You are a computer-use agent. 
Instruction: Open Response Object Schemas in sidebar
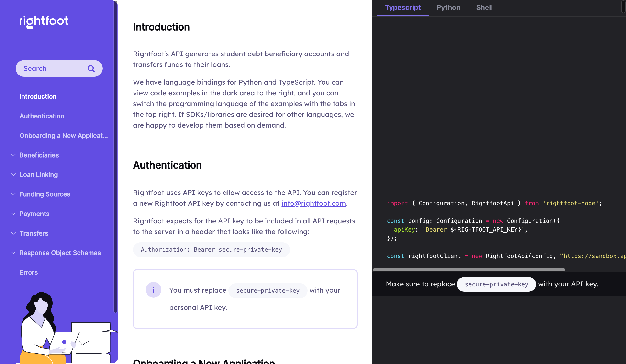(60, 253)
